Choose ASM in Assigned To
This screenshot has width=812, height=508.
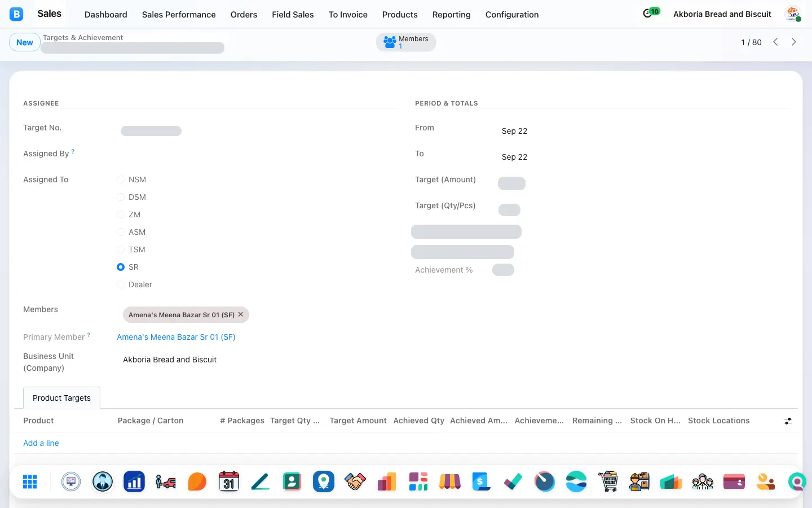point(121,232)
